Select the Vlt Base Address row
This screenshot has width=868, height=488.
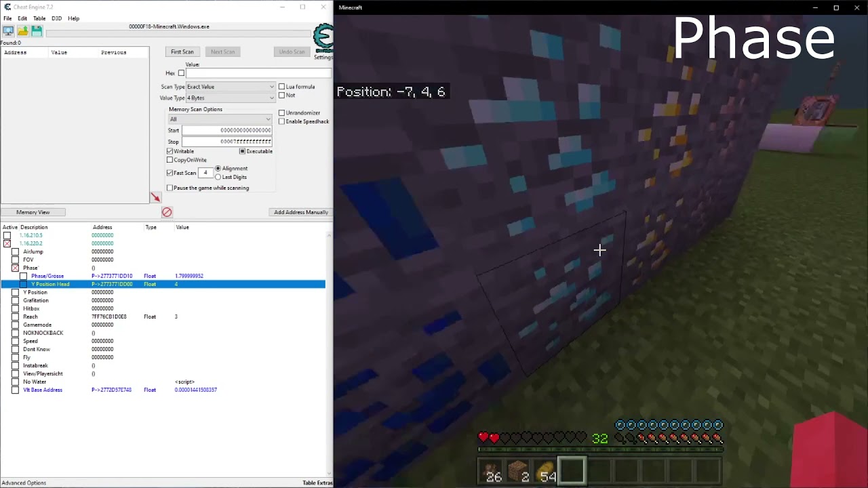pos(163,390)
